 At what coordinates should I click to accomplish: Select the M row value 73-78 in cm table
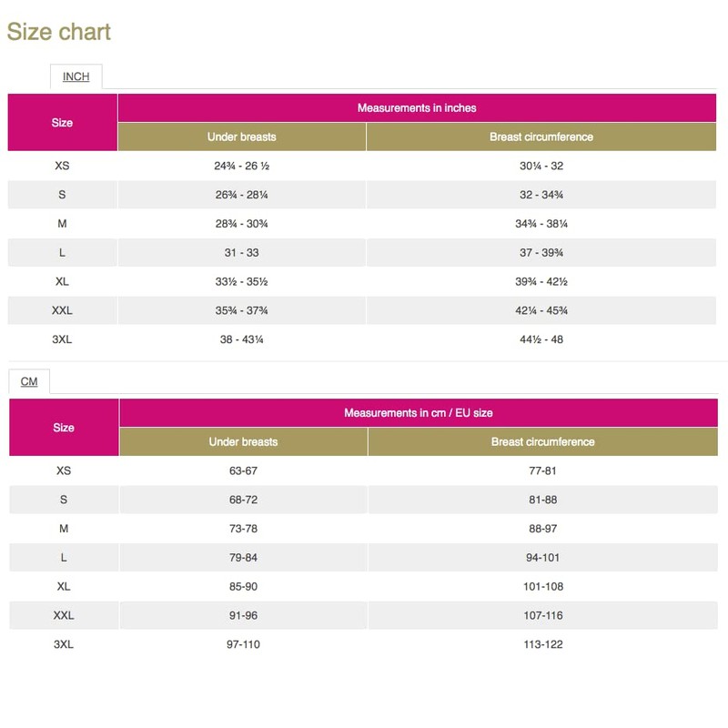point(240,528)
